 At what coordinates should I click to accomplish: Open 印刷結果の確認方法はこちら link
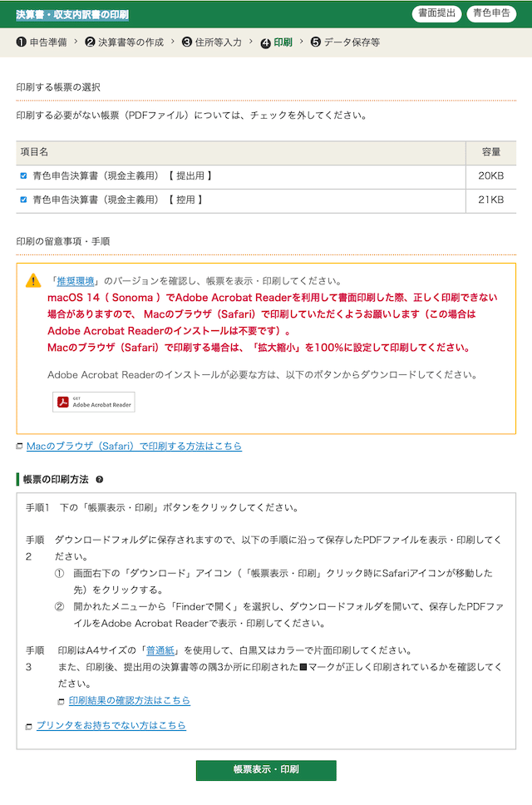[x=130, y=700]
